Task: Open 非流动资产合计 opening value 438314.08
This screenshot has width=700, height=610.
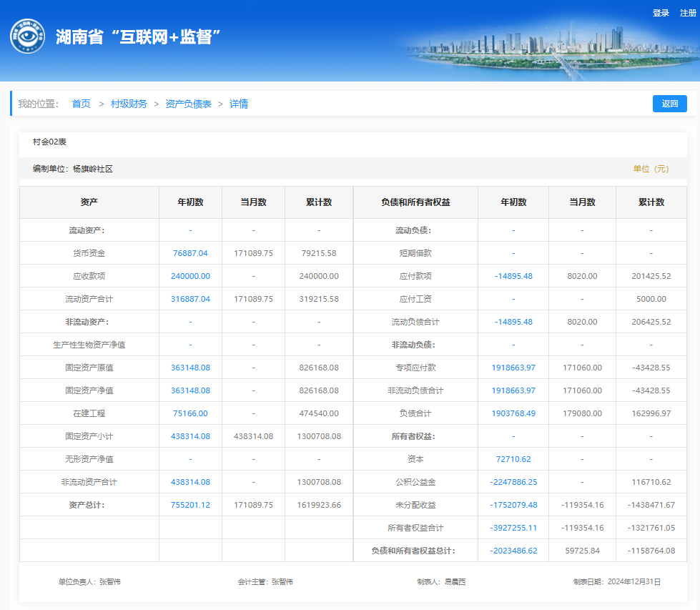Action: tap(190, 482)
